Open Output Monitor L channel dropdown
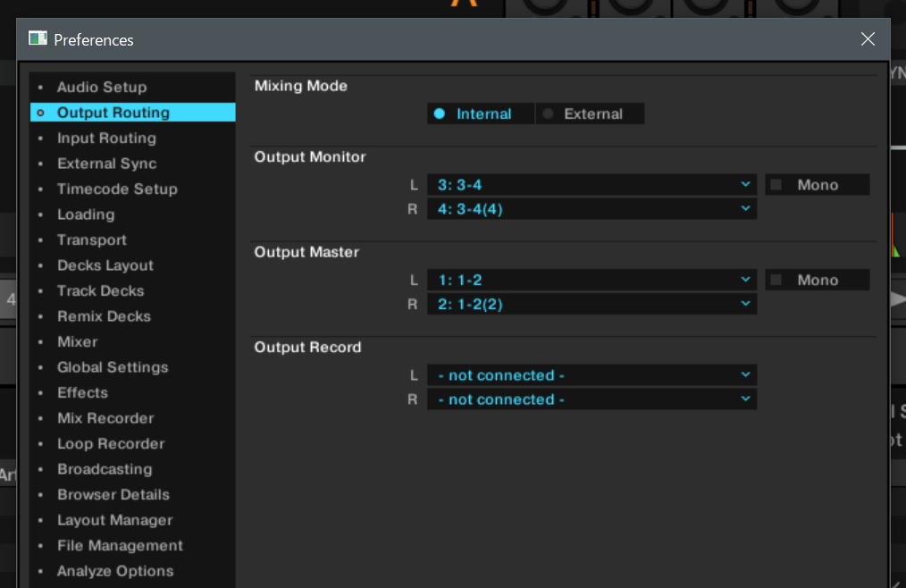This screenshot has width=906, height=588. click(591, 185)
